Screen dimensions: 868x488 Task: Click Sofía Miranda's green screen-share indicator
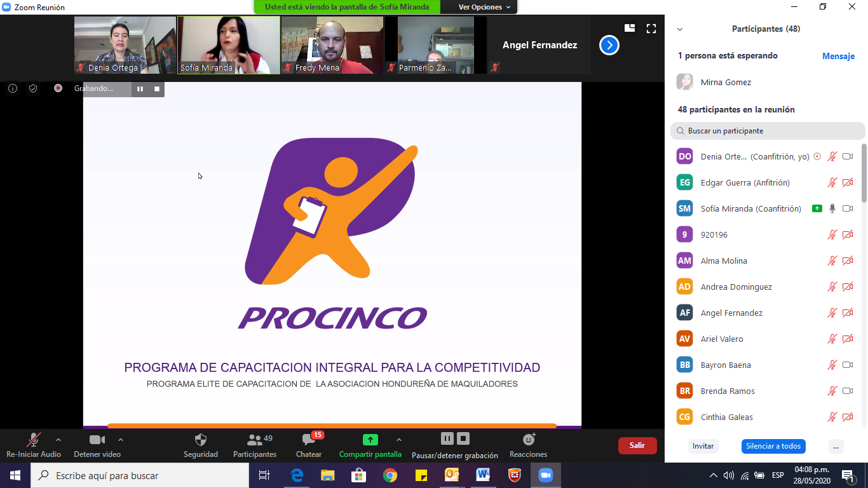pyautogui.click(x=817, y=208)
